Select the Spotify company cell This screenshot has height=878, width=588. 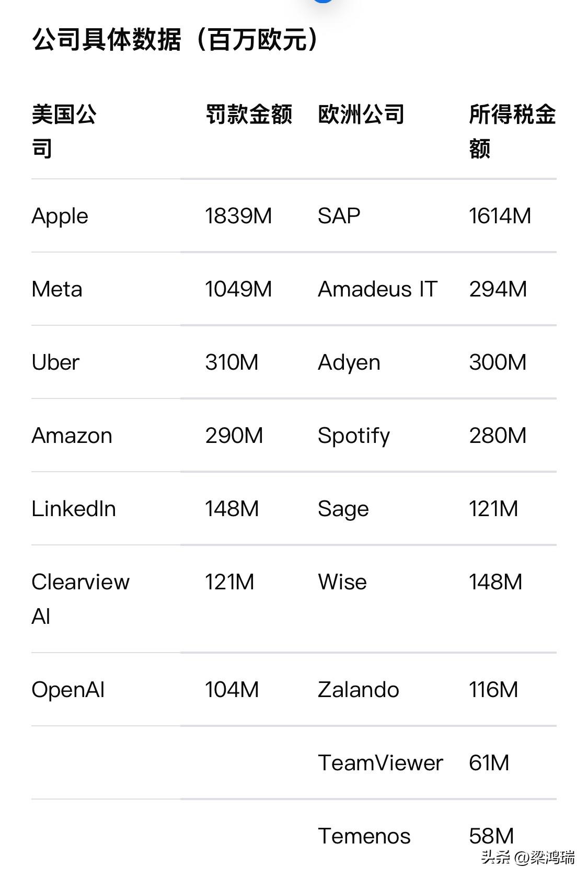354,436
